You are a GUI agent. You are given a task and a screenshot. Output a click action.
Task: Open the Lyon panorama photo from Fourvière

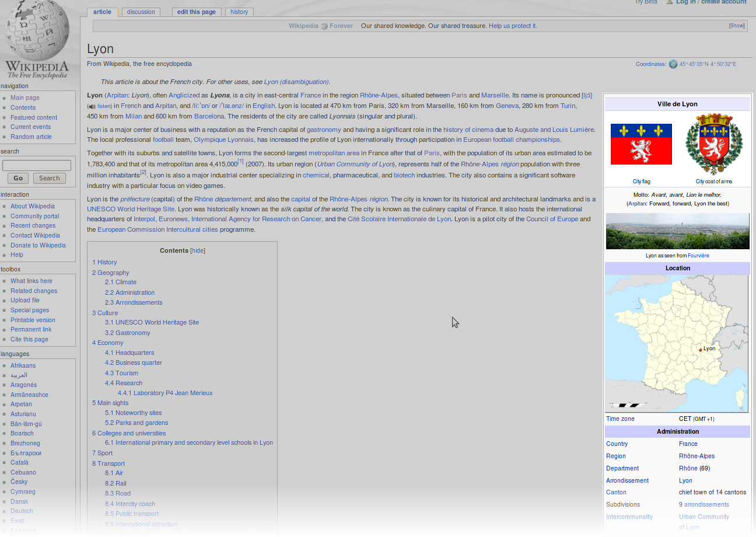tap(677, 231)
